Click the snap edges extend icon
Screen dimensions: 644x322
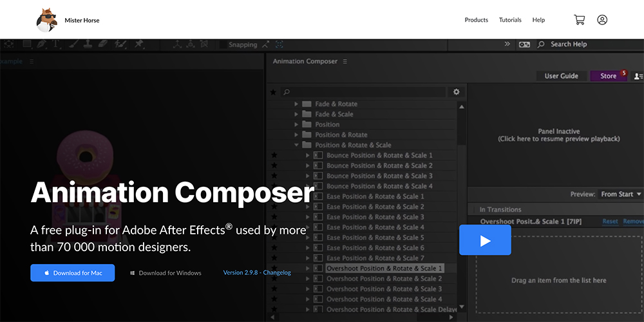266,44
